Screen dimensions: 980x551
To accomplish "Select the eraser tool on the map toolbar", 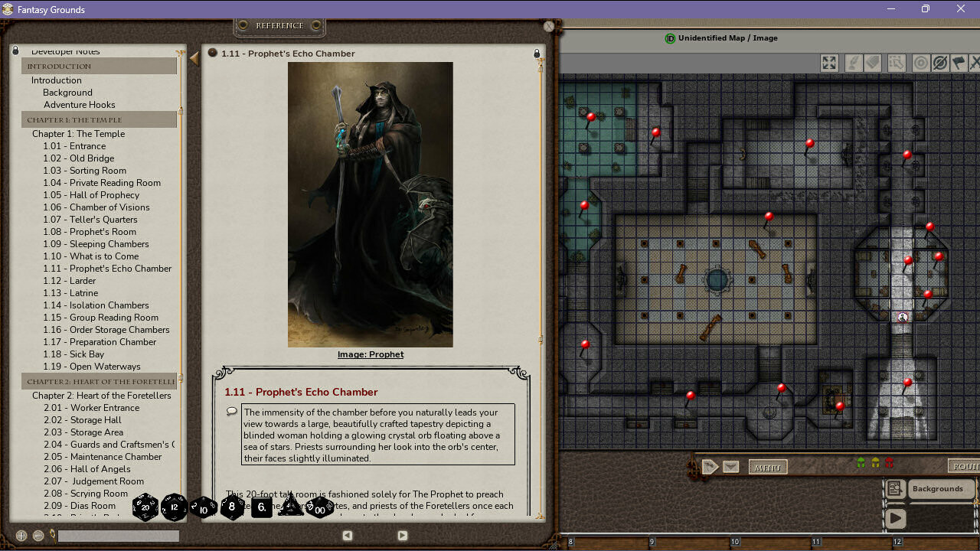I will coord(872,63).
